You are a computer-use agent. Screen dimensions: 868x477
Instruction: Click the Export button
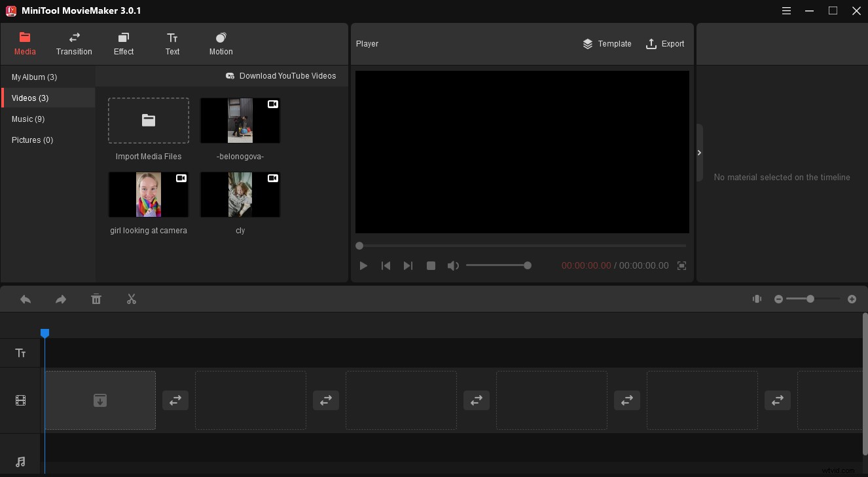[x=665, y=44]
